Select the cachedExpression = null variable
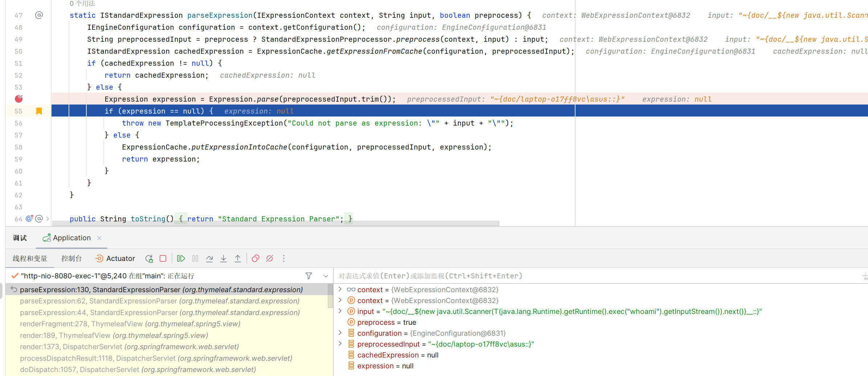 [x=398, y=355]
